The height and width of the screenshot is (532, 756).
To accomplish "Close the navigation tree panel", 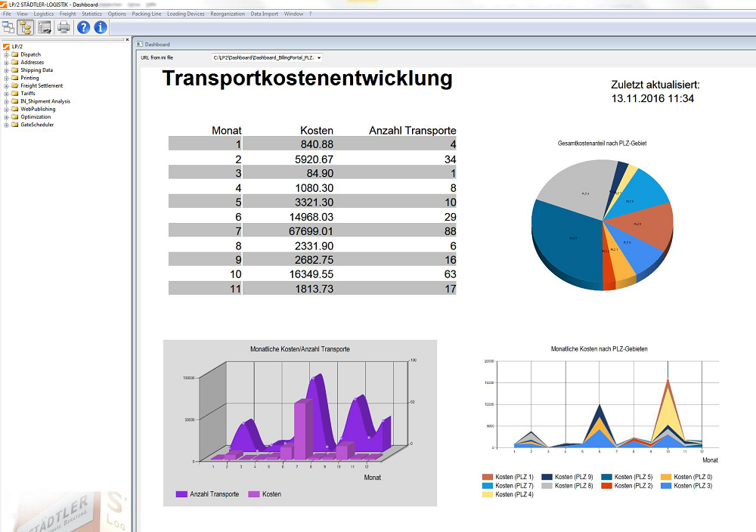I will 127,39.
